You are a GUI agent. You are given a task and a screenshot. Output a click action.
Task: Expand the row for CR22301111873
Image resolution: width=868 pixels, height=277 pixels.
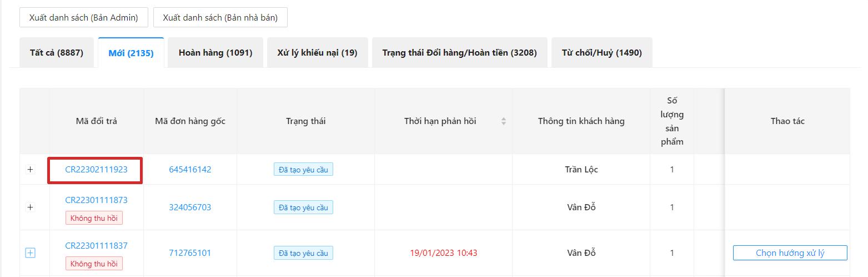pyautogui.click(x=31, y=207)
